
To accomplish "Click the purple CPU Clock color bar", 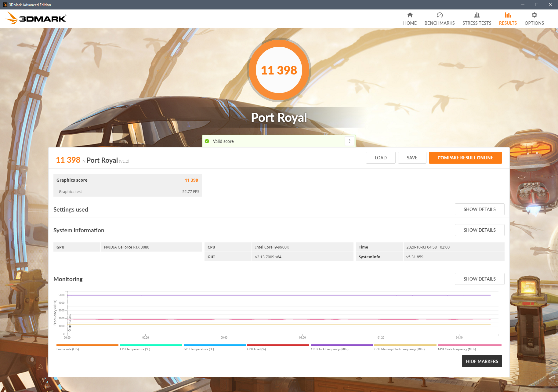I will click(342, 345).
